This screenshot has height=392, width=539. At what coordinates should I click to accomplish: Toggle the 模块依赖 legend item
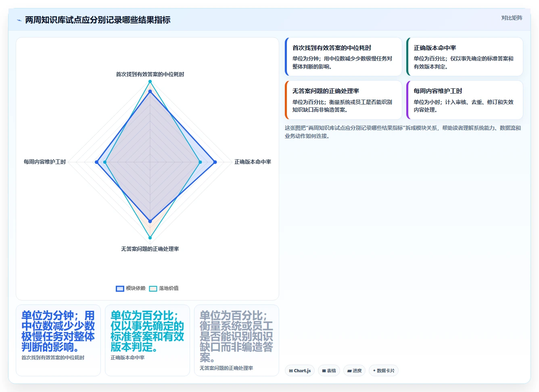131,288
